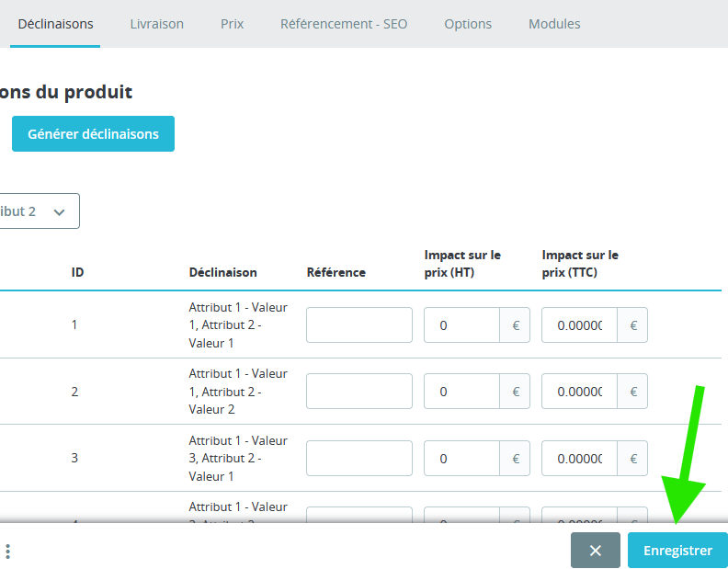Edit Impact sur le prix (TTC) for ID 1
728x569 pixels.
click(x=579, y=325)
